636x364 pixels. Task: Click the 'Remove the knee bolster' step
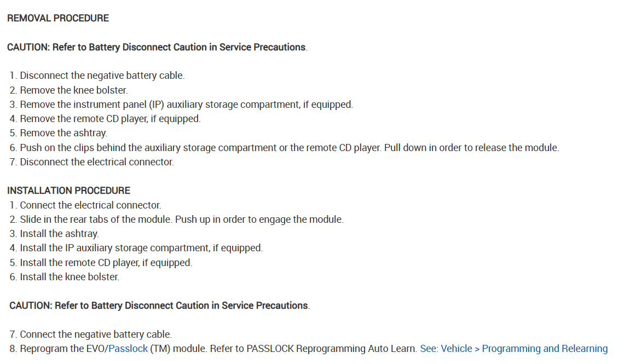click(74, 90)
